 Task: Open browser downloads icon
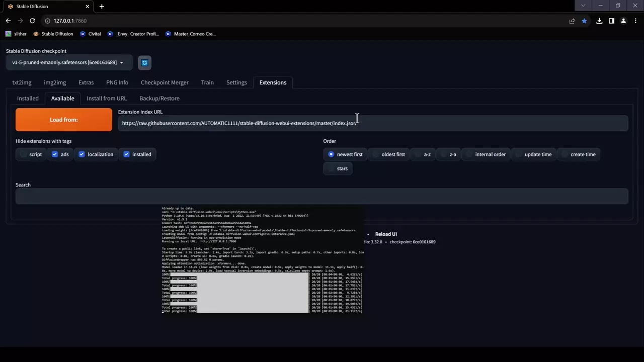(x=599, y=21)
